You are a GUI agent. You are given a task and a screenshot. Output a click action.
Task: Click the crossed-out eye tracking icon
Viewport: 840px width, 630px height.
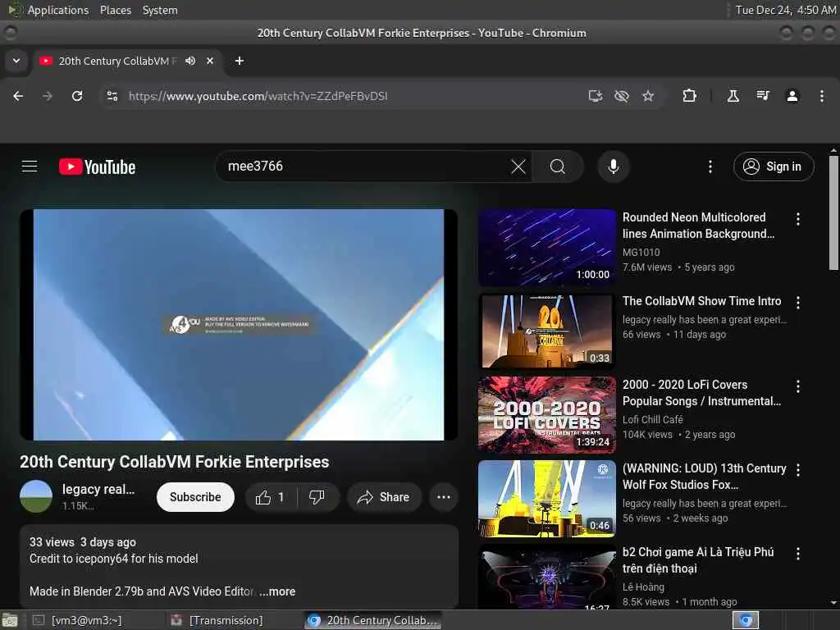(x=622, y=96)
